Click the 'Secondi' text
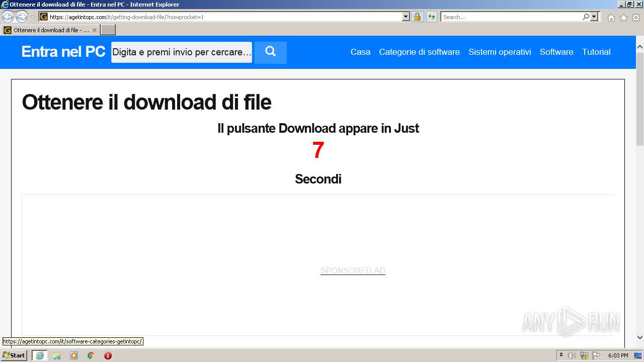 point(318,179)
